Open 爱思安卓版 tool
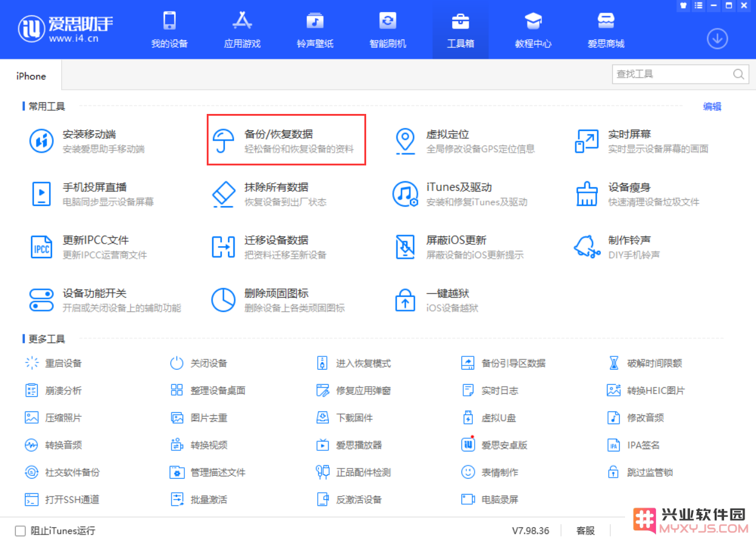 (x=494, y=445)
